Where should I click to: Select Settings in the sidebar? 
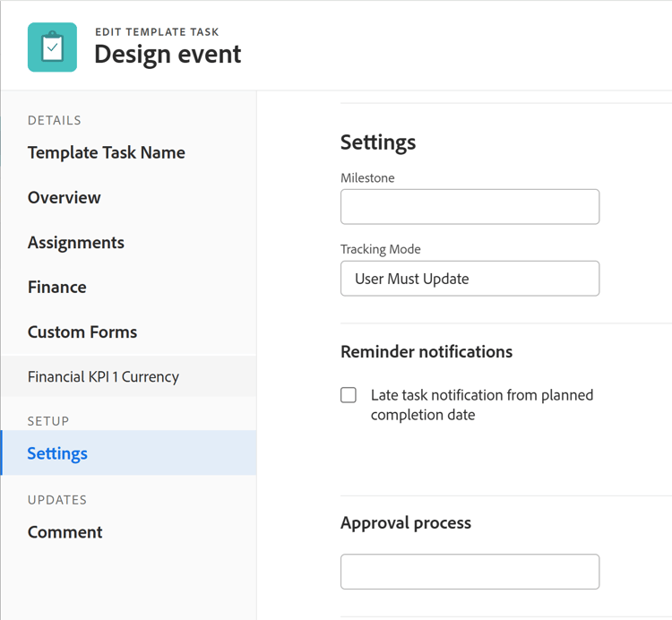pyautogui.click(x=57, y=453)
